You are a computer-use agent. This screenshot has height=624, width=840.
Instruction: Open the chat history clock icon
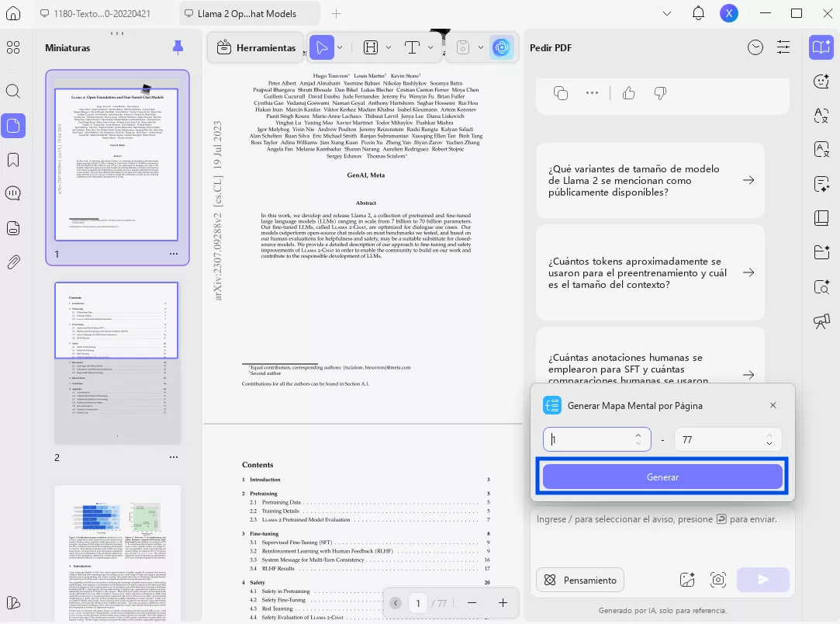[x=755, y=47]
